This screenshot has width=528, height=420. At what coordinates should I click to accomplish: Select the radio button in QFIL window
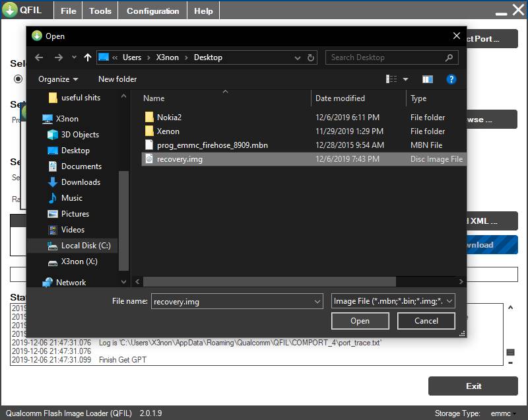[x=18, y=79]
